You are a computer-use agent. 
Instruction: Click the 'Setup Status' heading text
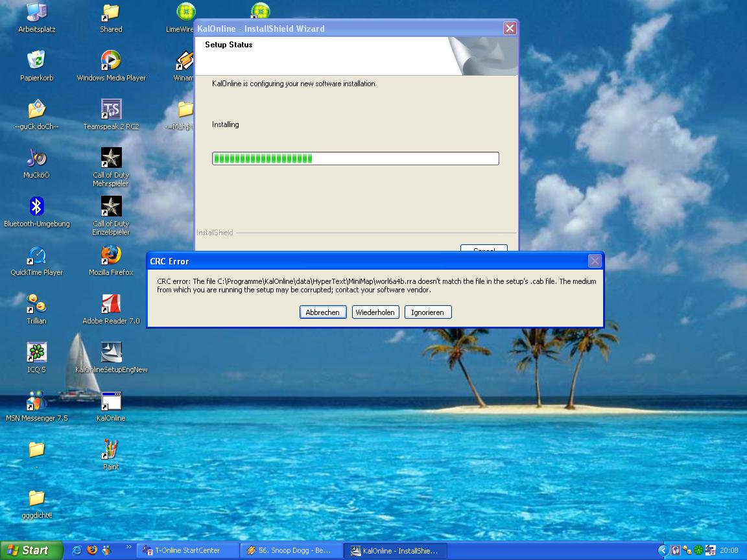coord(229,45)
